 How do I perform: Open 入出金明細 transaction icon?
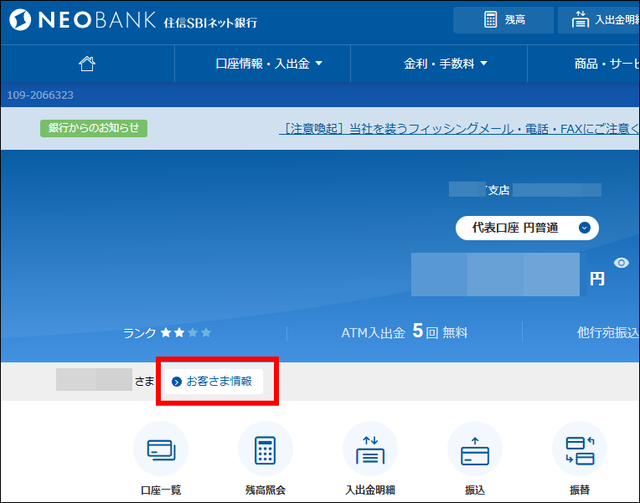(370, 449)
